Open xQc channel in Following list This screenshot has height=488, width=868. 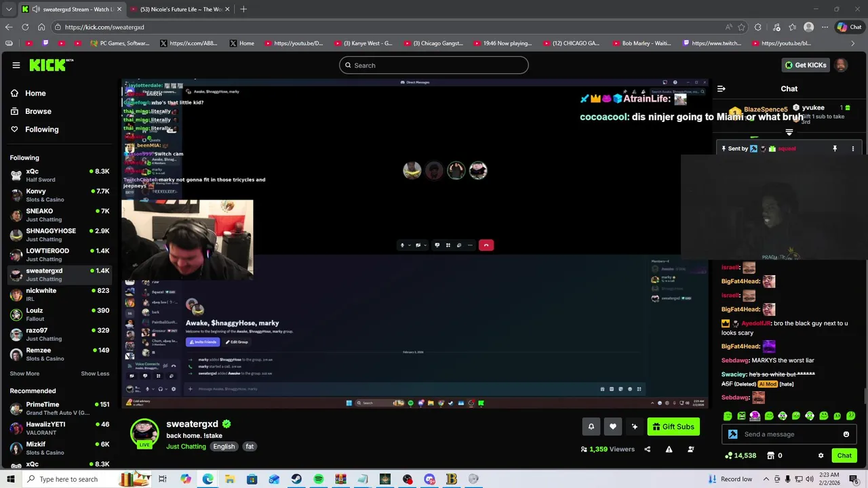[60, 175]
